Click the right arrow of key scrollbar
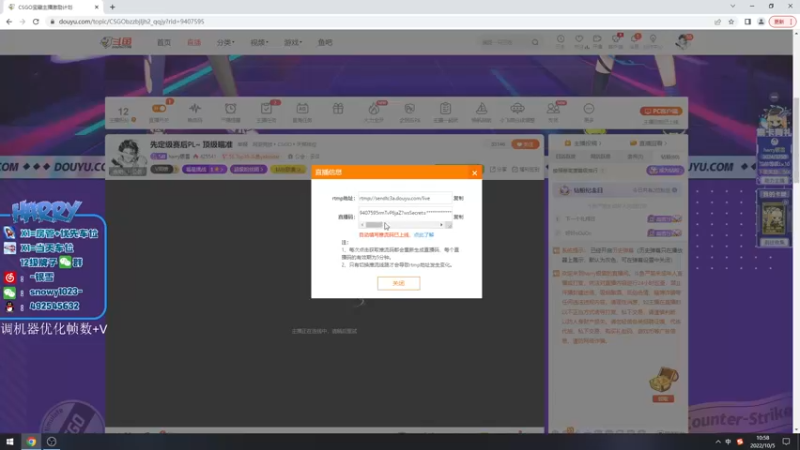The height and width of the screenshot is (450, 800). tap(441, 225)
